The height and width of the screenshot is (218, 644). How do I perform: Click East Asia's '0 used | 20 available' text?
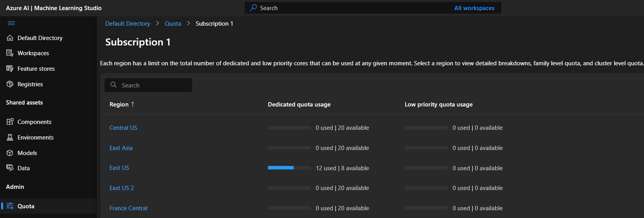tap(342, 148)
